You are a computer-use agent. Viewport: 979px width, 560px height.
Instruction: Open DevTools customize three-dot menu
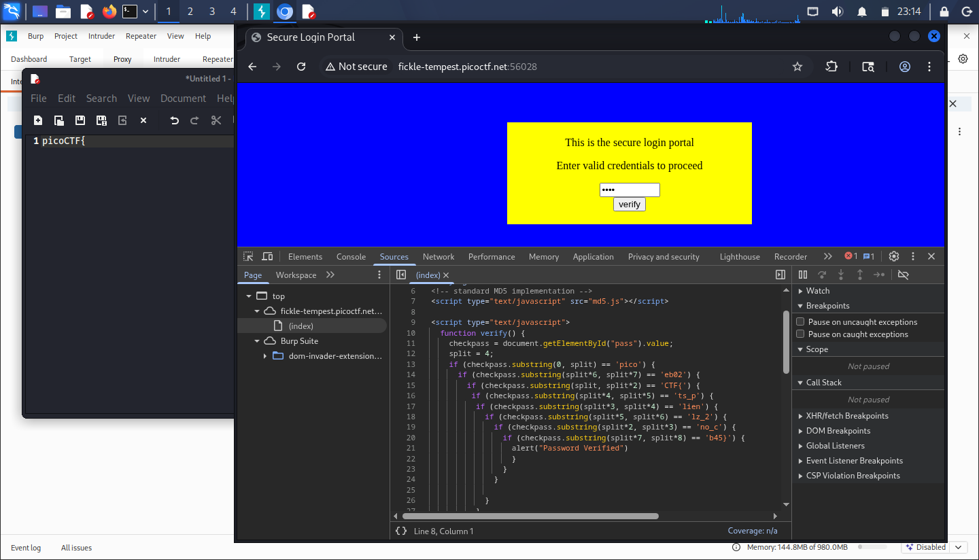[913, 256]
